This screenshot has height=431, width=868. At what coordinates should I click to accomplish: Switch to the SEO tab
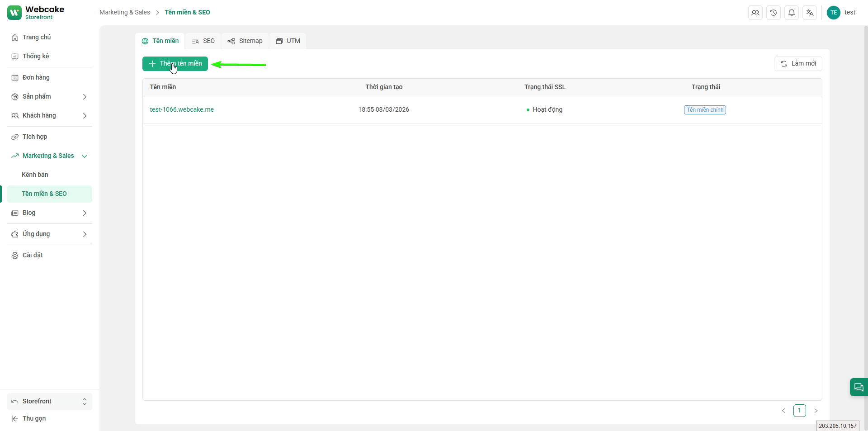point(203,41)
